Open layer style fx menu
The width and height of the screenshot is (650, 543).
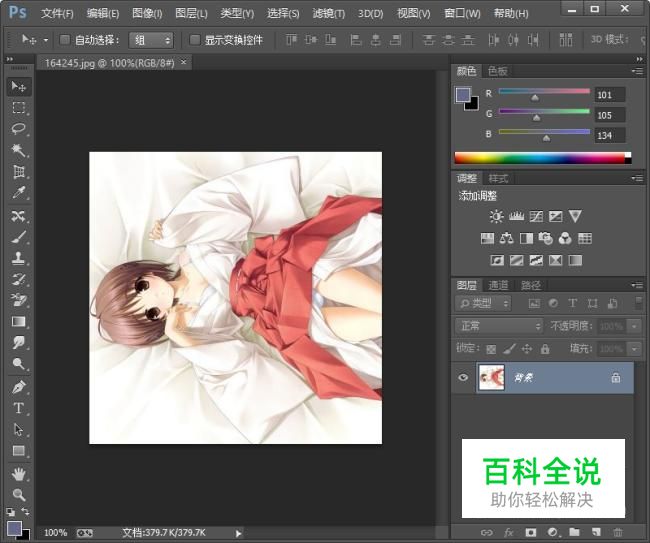click(509, 533)
